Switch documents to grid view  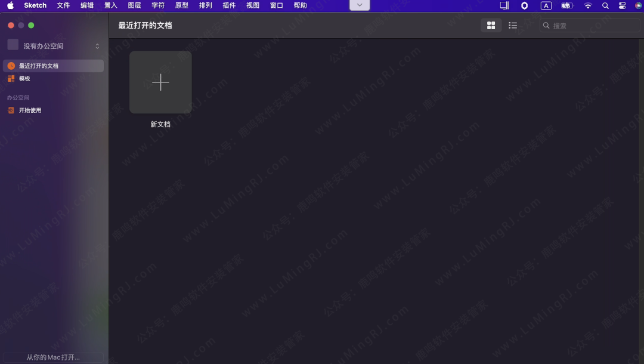(x=491, y=25)
